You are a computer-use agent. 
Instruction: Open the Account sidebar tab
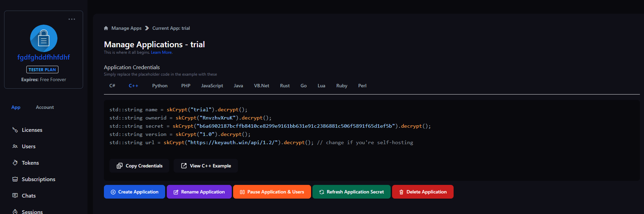tap(45, 107)
